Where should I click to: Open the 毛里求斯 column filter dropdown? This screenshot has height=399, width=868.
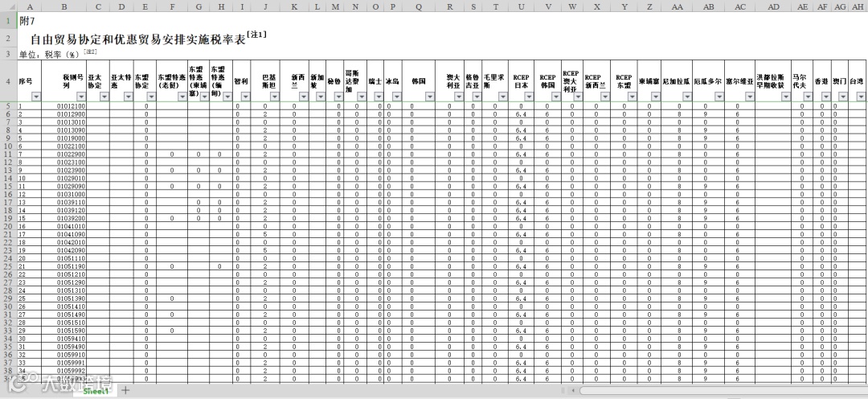(502, 97)
